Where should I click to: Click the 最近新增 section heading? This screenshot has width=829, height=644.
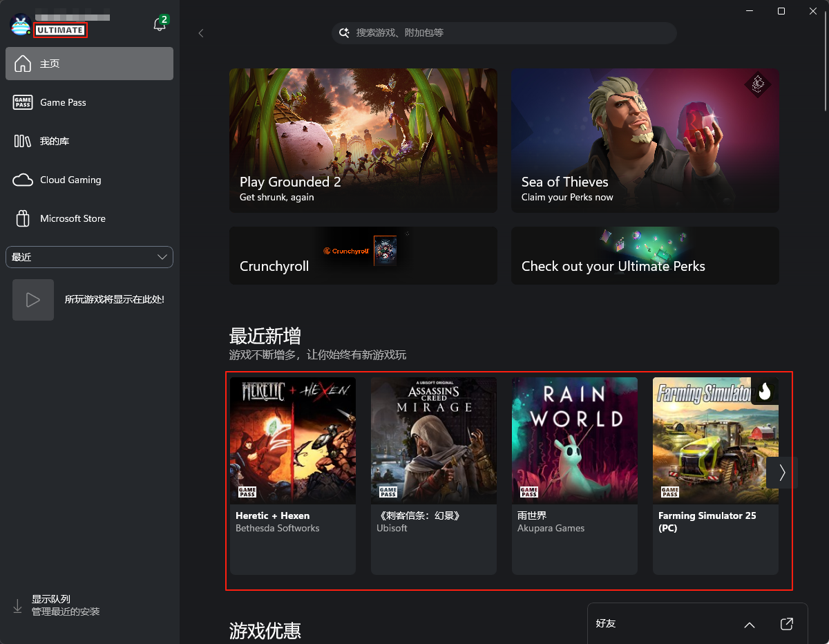(x=265, y=337)
